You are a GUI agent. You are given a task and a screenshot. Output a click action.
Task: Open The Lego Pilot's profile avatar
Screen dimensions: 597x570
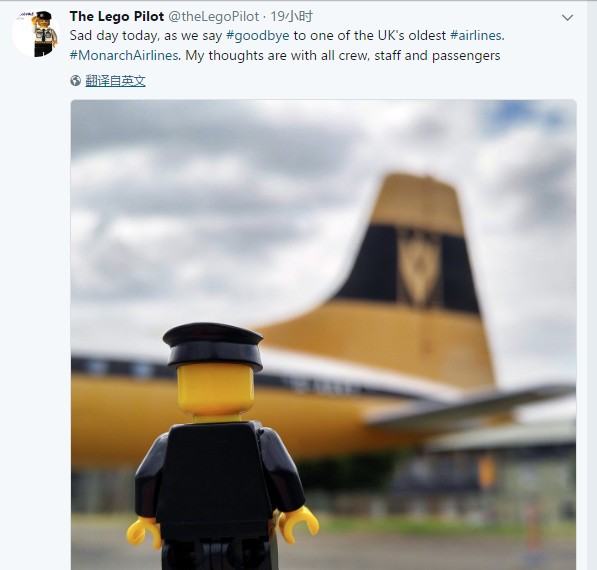[36, 34]
